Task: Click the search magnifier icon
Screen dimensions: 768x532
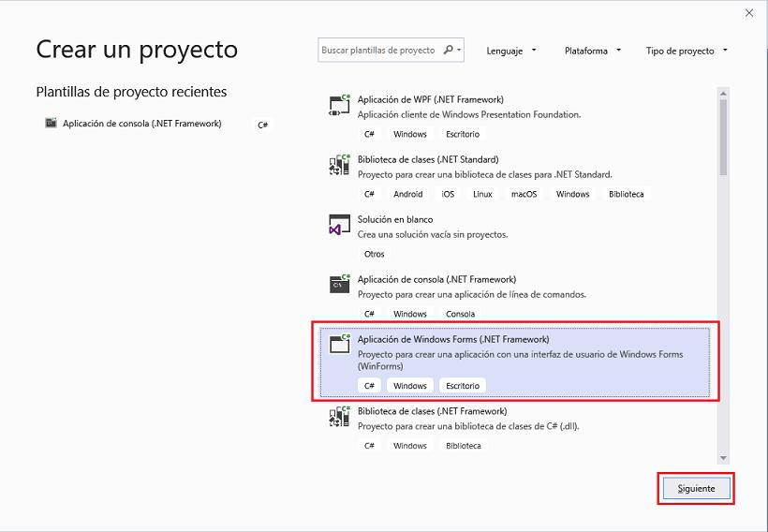Action: click(x=448, y=50)
